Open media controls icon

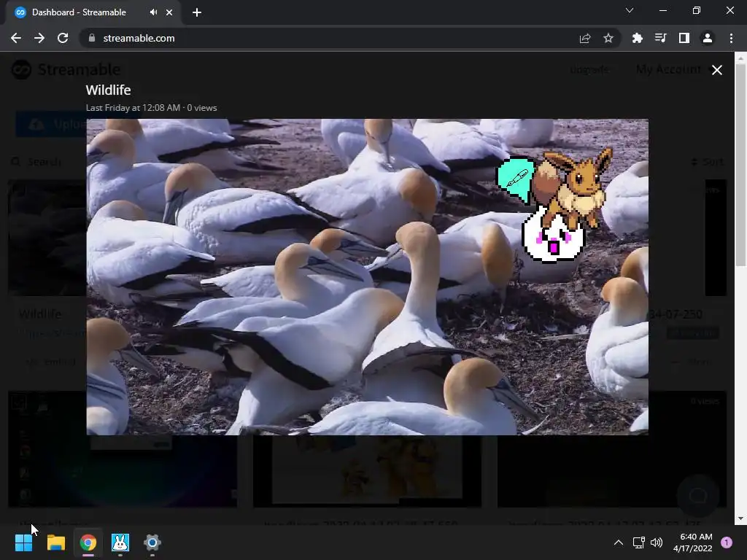660,38
